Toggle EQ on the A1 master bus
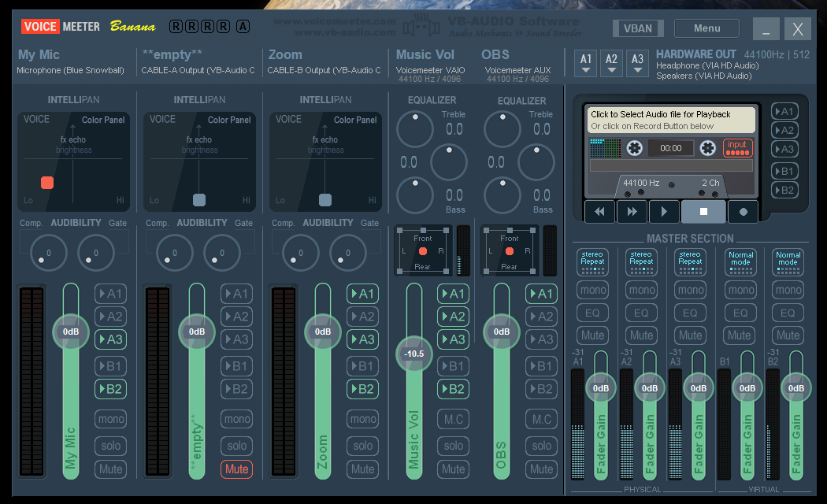 (592, 313)
